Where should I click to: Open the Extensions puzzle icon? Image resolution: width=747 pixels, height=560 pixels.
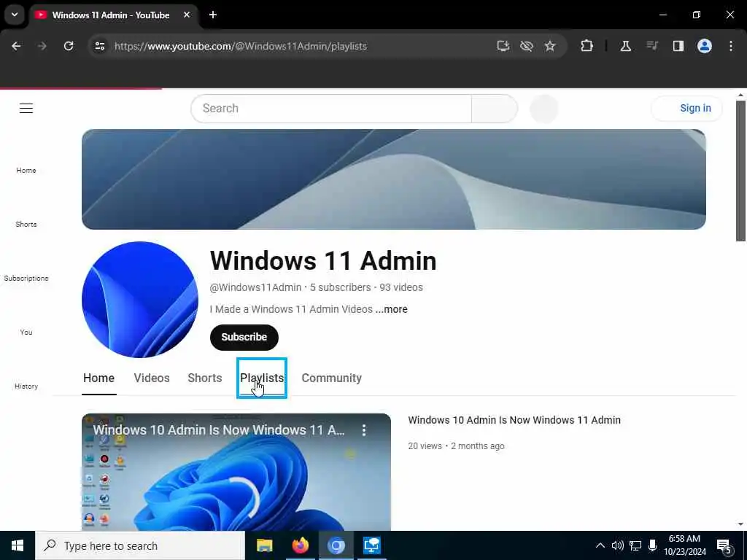[587, 46]
